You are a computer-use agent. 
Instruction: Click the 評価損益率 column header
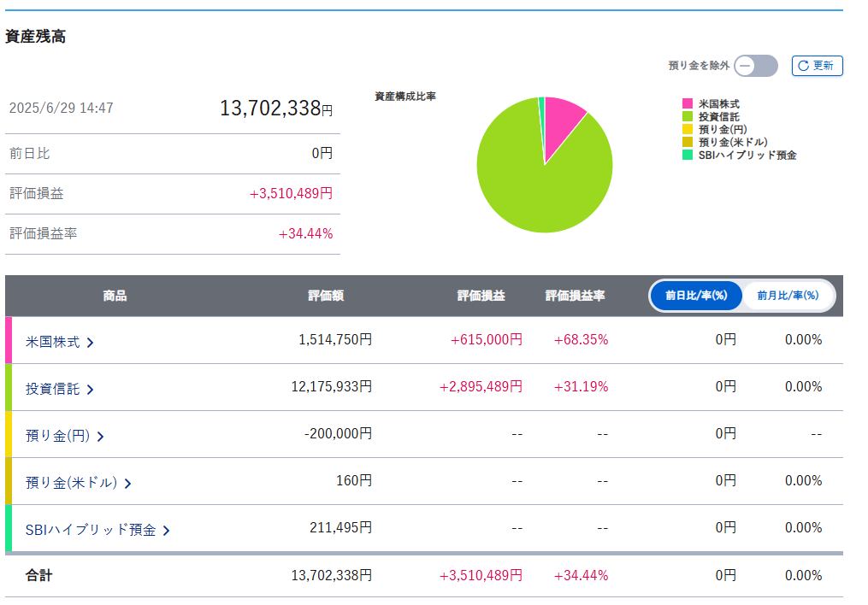pos(576,296)
